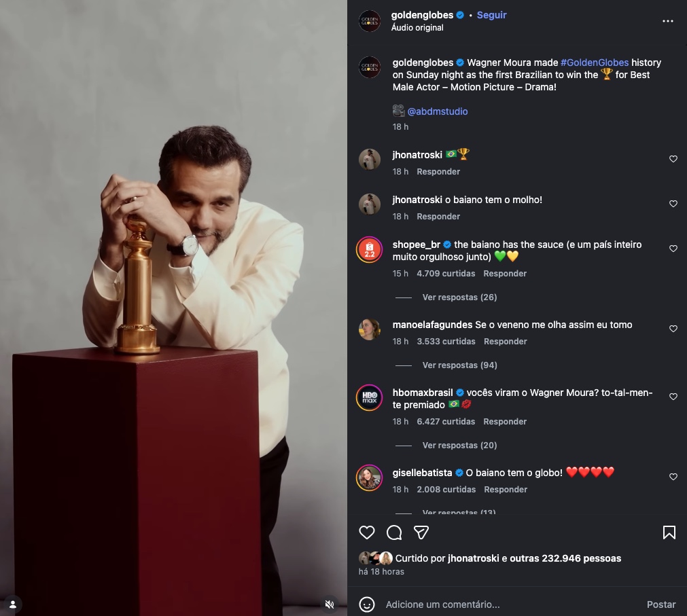The width and height of the screenshot is (687, 616).
Task: Expand replies under hbomaxbrasil's comment
Action: click(459, 445)
